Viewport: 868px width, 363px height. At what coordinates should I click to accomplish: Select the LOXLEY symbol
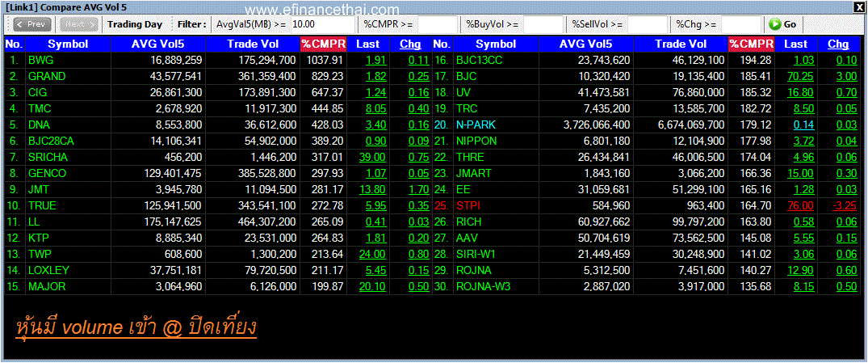[x=48, y=271]
